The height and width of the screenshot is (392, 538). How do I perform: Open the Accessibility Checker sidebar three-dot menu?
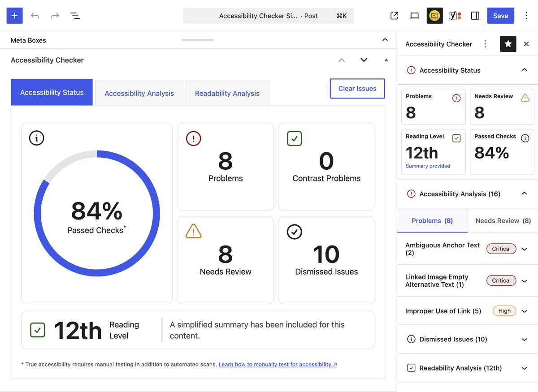(x=485, y=44)
